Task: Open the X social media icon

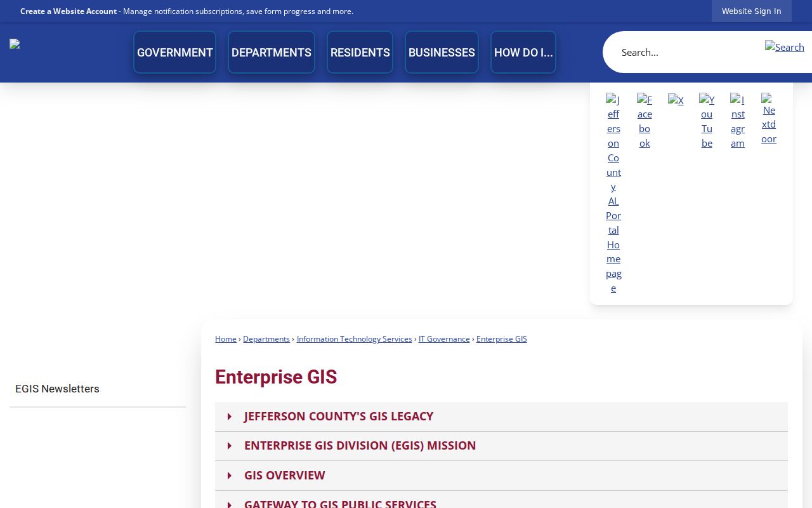Action: [676, 100]
